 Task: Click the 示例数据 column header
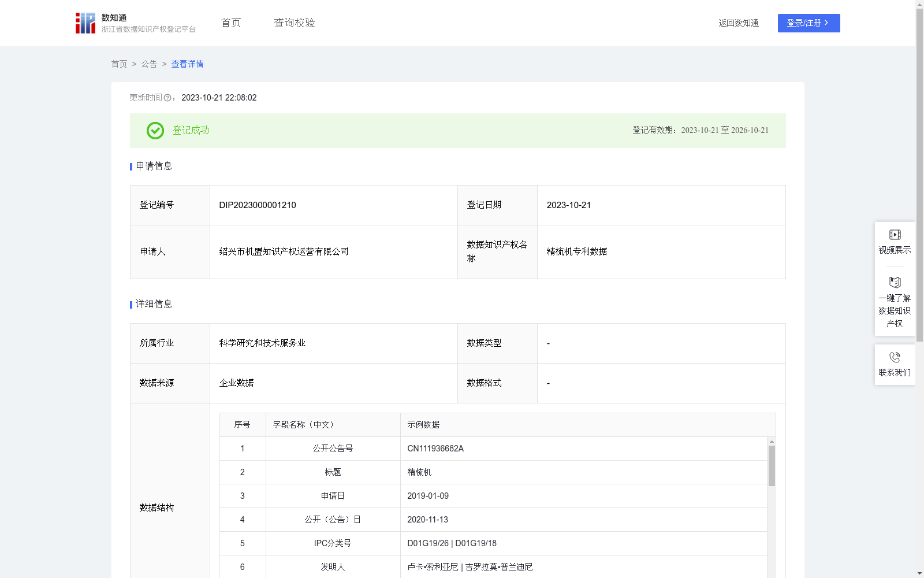[588, 425]
